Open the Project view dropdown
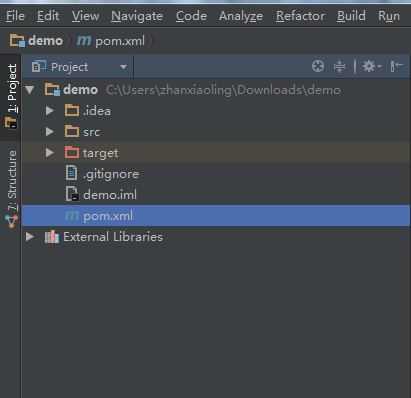The width and height of the screenshot is (411, 398). [79, 67]
